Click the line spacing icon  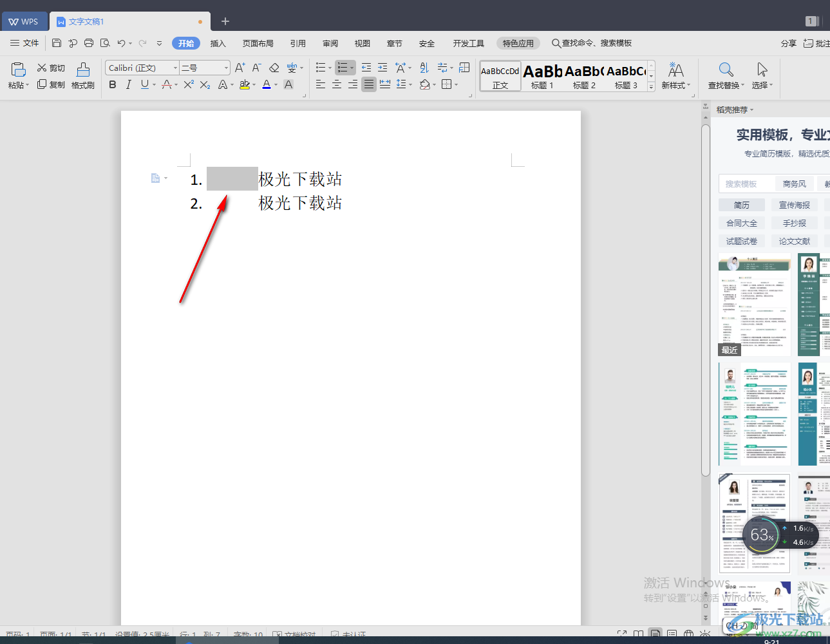click(401, 84)
